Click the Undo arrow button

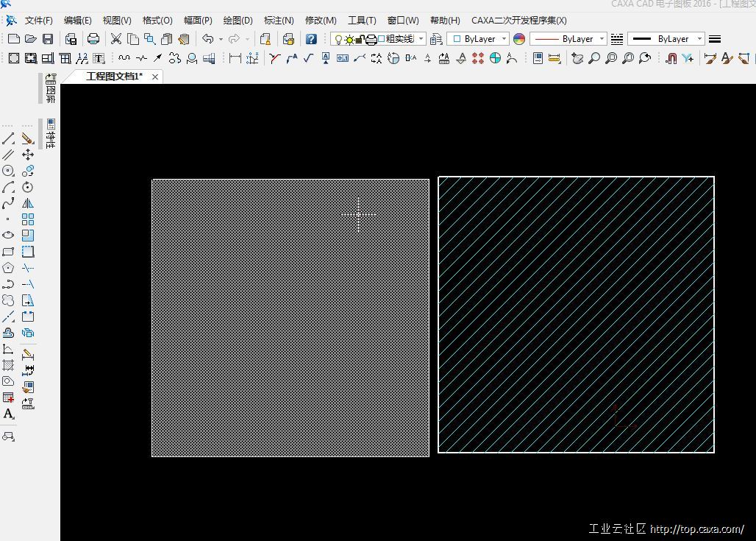pos(208,39)
